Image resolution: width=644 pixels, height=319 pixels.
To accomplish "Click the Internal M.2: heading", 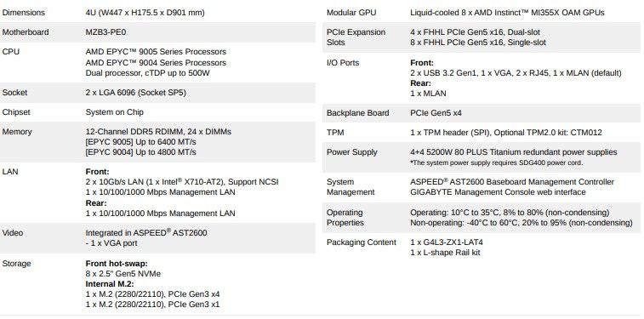I will 110,284.
